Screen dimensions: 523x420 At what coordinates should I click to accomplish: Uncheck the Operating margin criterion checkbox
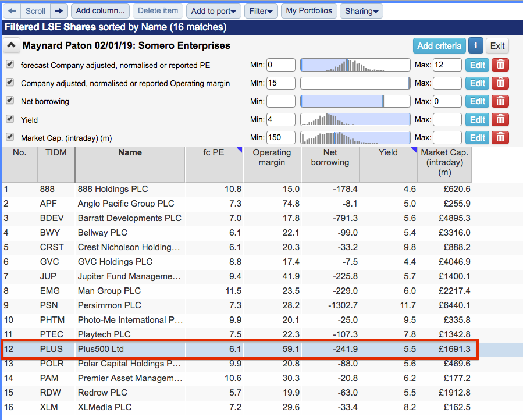pyautogui.click(x=10, y=82)
